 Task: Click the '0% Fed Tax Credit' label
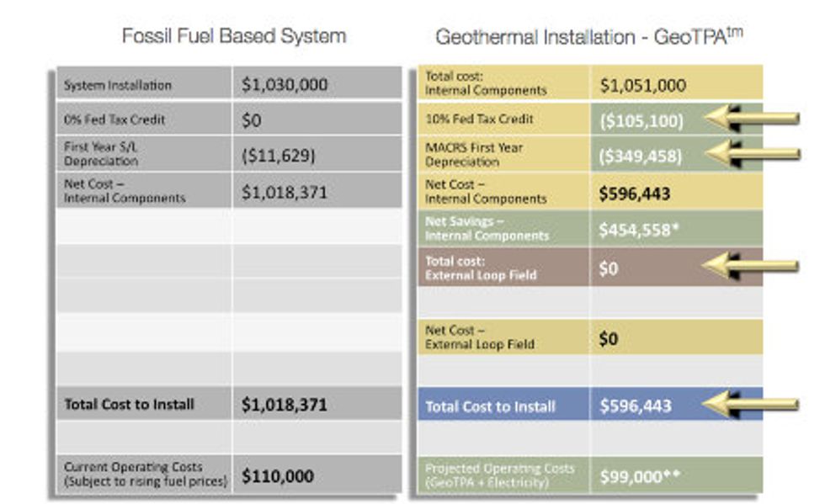point(114,120)
